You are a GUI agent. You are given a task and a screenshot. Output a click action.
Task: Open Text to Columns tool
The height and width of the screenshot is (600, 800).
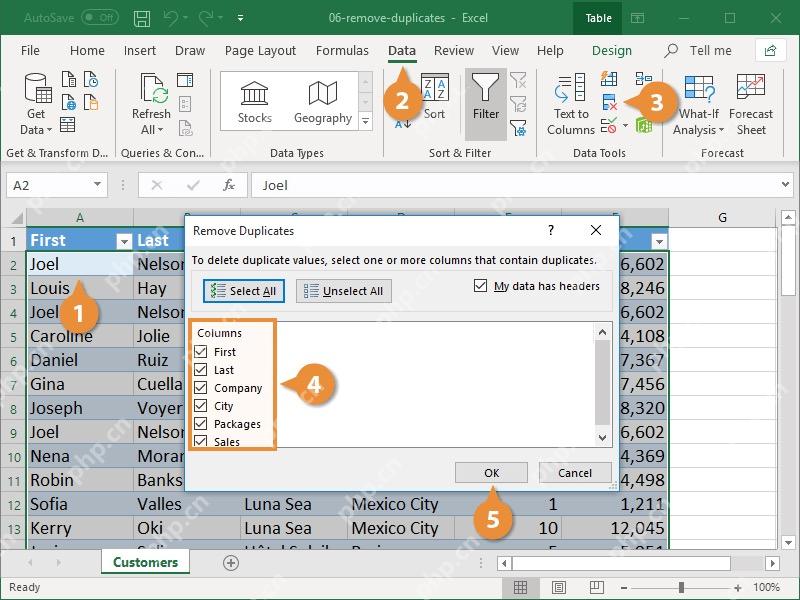(571, 104)
